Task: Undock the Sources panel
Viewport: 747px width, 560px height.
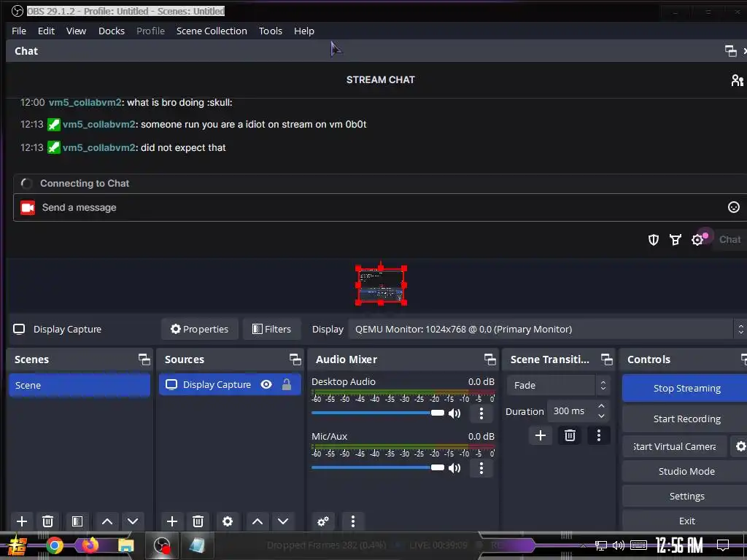Action: point(295,359)
